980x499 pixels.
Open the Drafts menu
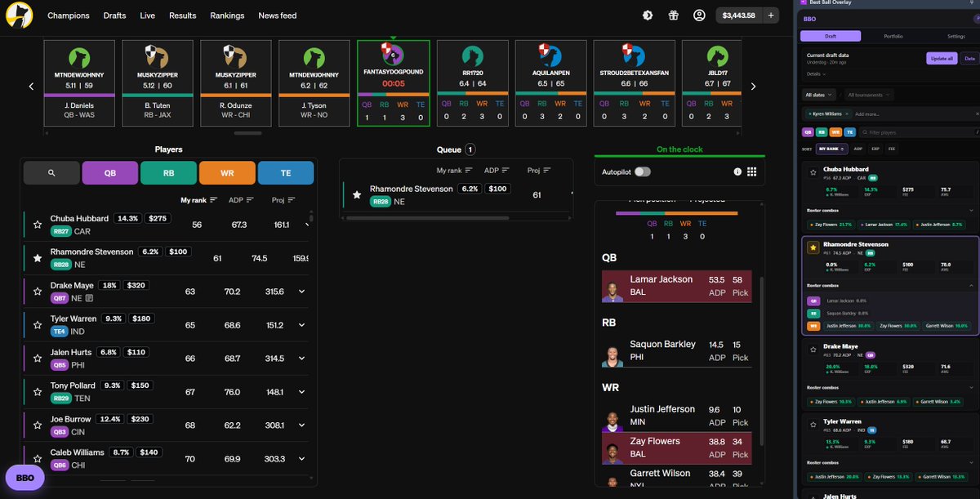pyautogui.click(x=114, y=16)
